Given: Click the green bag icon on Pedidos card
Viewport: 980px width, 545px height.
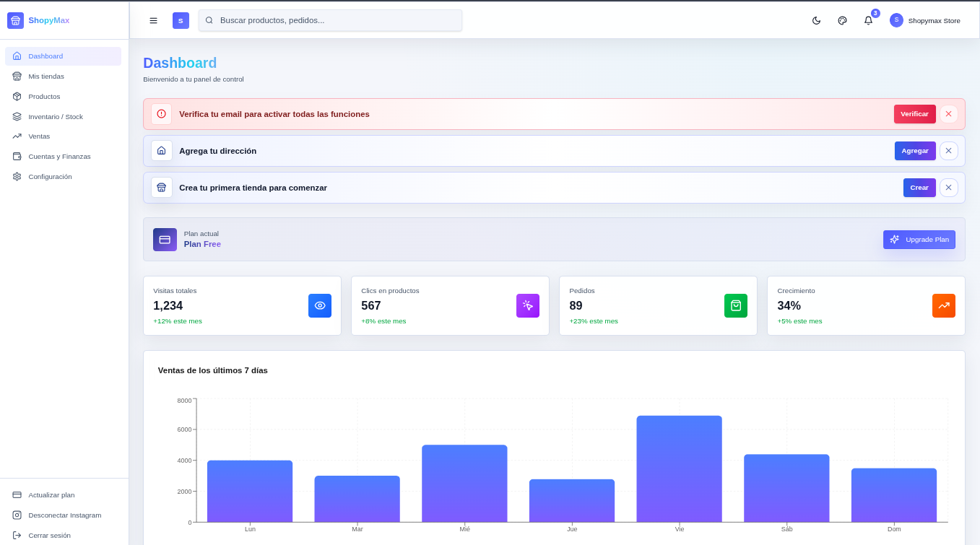Looking at the screenshot, I should [x=736, y=305].
